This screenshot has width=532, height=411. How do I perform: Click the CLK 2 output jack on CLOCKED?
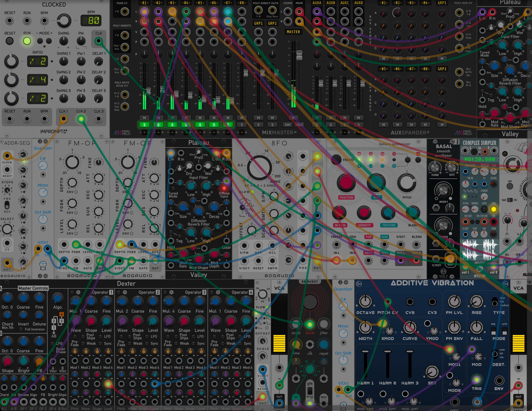pyautogui.click(x=81, y=119)
